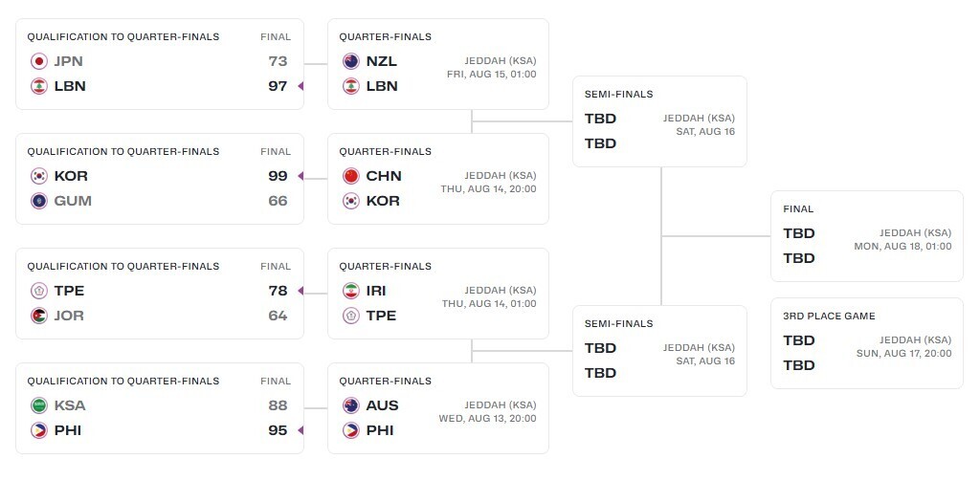The width and height of the screenshot is (980, 481).
Task: Open the Fri, Aug 15 quarter-final date
Action: [491, 74]
